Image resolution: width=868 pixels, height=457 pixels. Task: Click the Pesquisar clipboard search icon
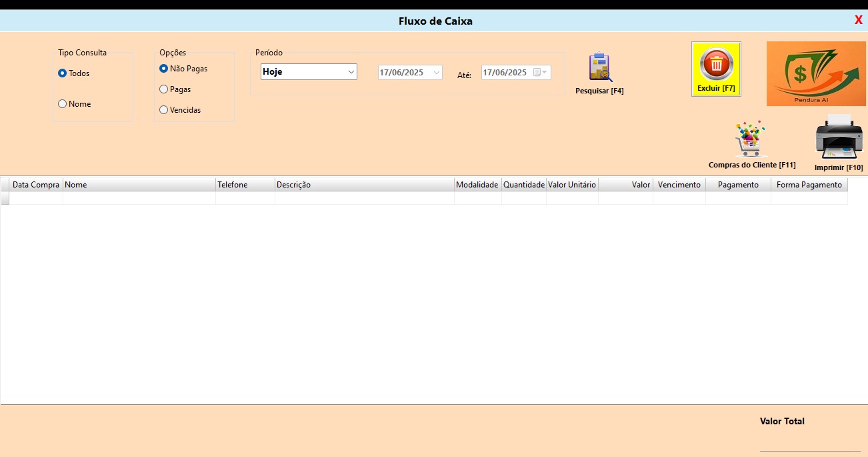(x=600, y=67)
